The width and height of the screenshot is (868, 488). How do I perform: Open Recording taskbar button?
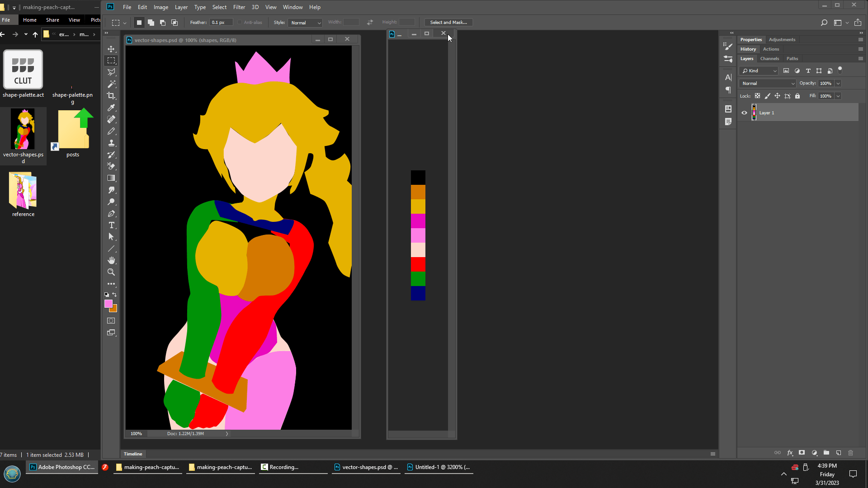tap(283, 467)
